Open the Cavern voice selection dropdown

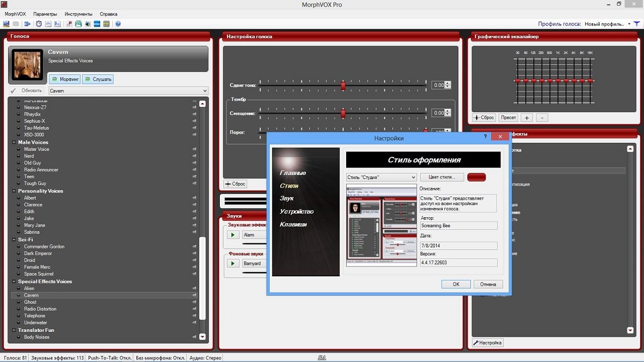click(x=204, y=91)
